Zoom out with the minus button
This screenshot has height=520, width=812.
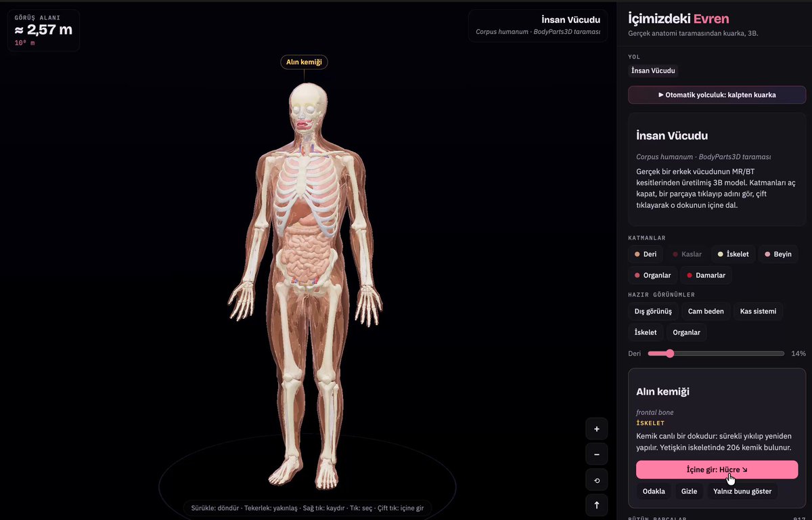[x=596, y=454]
